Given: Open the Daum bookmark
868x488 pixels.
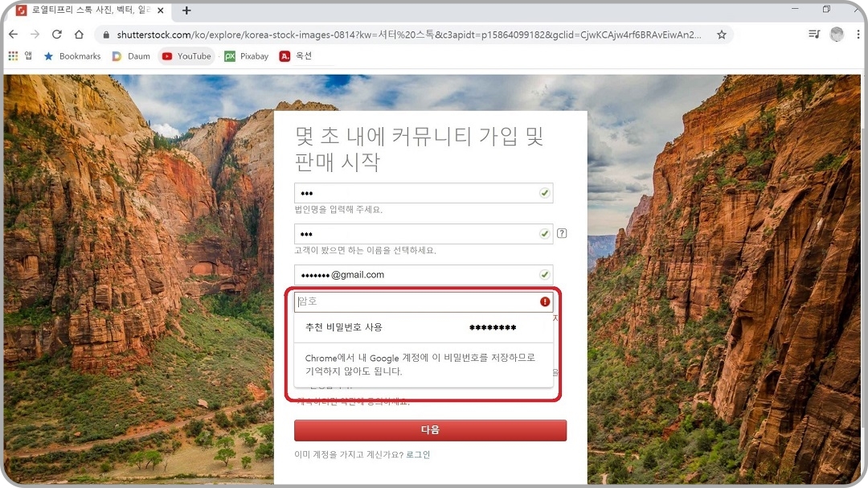Looking at the screenshot, I should coord(132,55).
